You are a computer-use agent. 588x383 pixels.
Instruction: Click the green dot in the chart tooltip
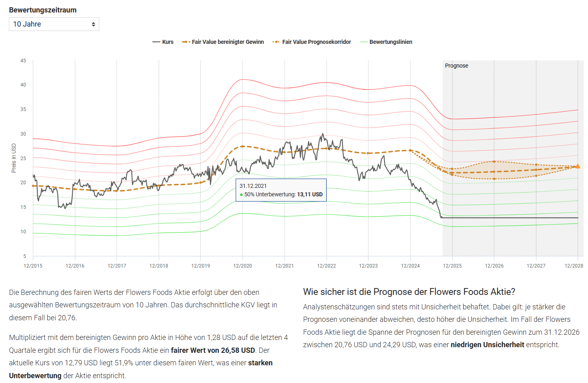click(241, 195)
